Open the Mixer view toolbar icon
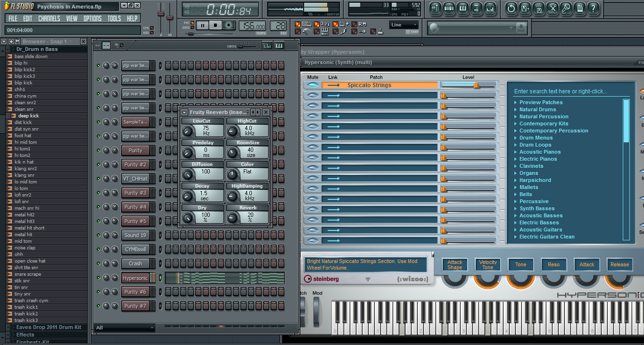This screenshot has height=345, width=644. [490, 8]
